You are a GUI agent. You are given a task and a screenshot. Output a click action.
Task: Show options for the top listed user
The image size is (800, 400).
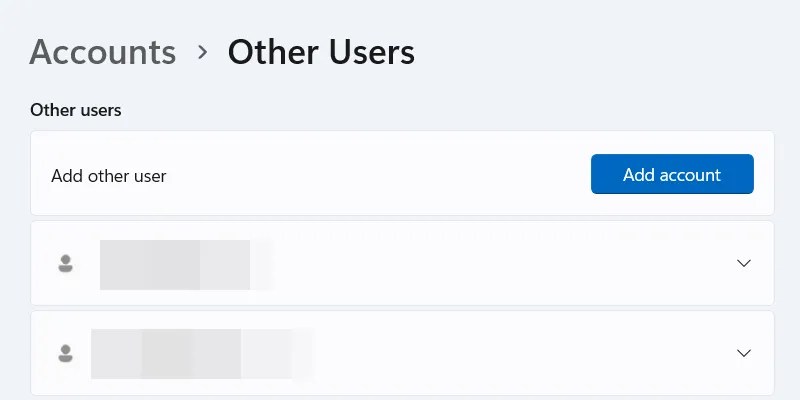click(x=744, y=263)
